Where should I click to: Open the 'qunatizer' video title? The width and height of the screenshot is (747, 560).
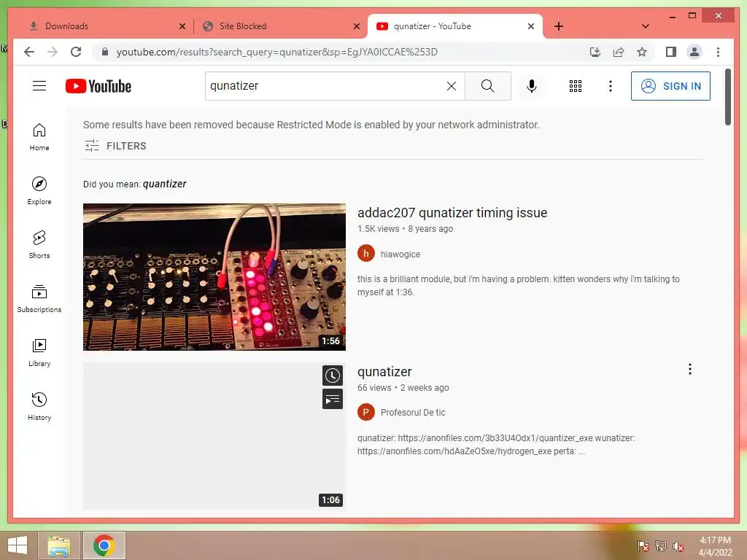384,371
